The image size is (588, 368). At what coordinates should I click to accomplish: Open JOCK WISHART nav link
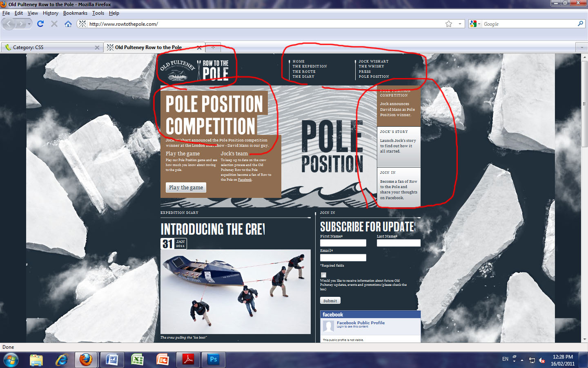click(374, 61)
